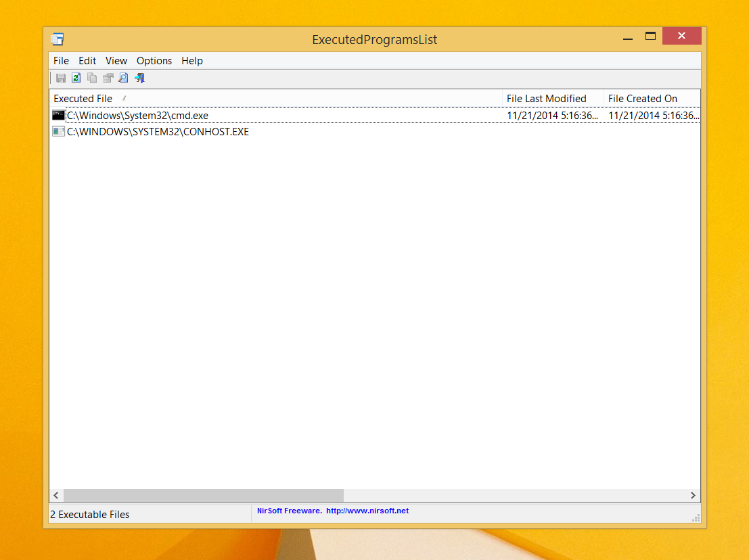Open the File menu
Image resolution: width=749 pixels, height=560 pixels.
point(61,61)
